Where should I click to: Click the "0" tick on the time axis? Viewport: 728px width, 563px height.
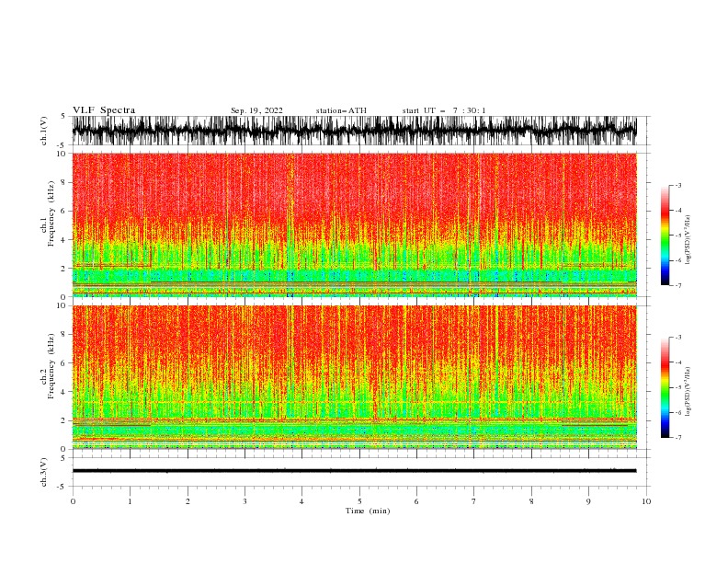point(73,501)
